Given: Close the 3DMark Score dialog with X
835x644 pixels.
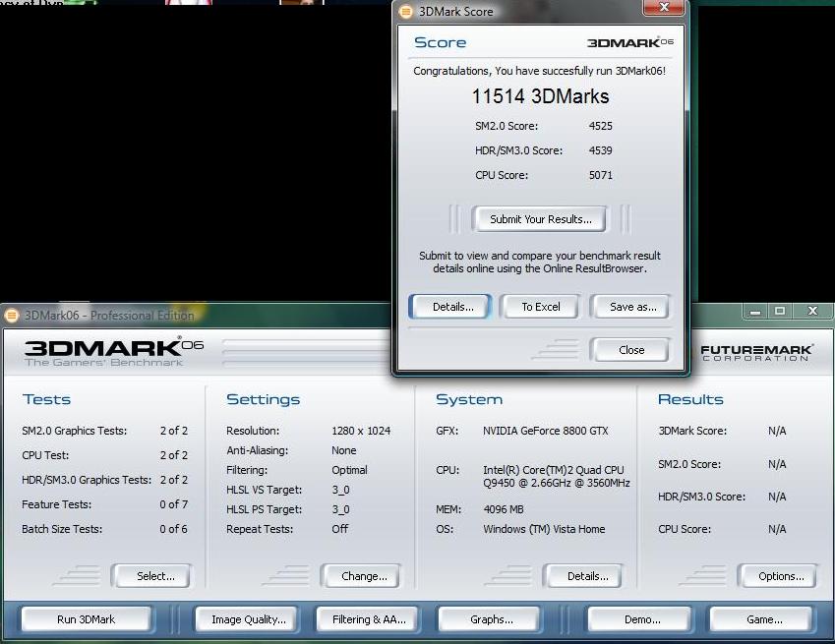Looking at the screenshot, I should 664,8.
